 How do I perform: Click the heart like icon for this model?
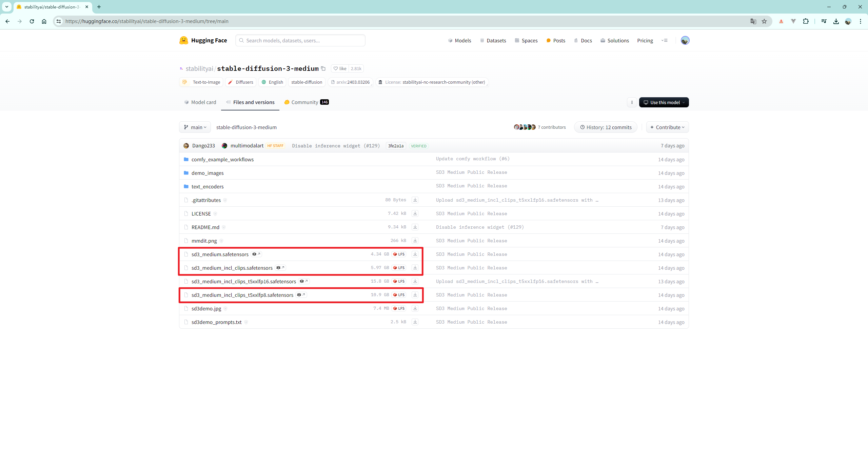(335, 68)
